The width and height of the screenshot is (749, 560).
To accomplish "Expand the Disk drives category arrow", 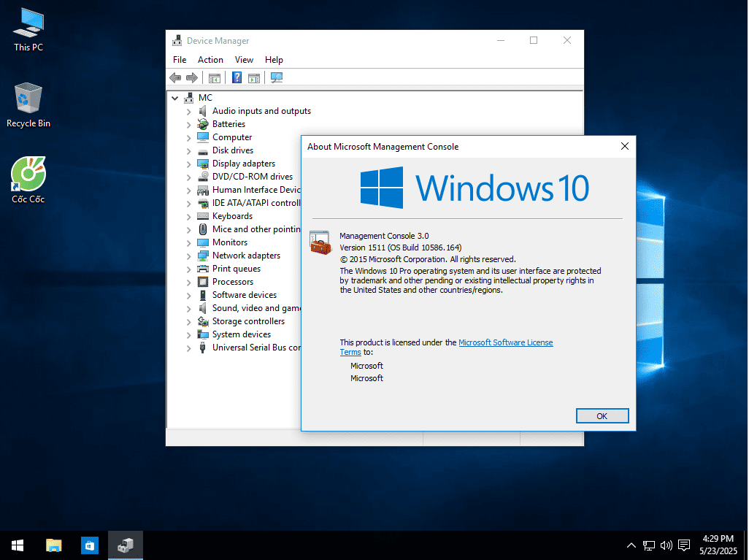I will point(188,151).
